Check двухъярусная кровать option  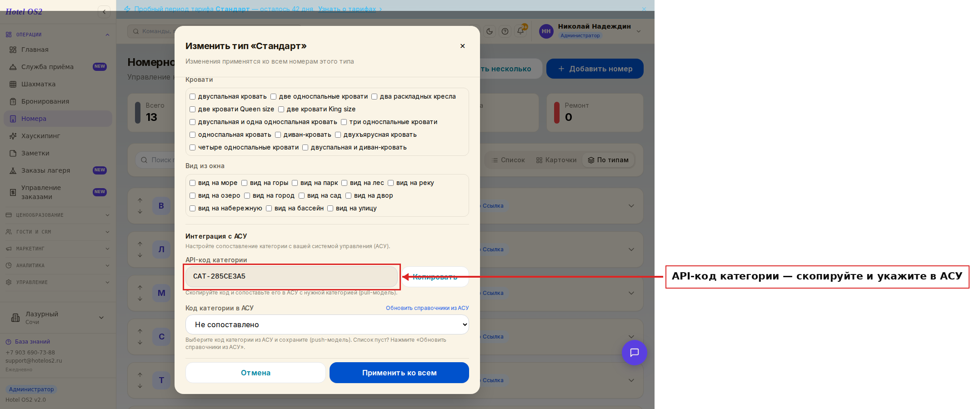(x=338, y=135)
